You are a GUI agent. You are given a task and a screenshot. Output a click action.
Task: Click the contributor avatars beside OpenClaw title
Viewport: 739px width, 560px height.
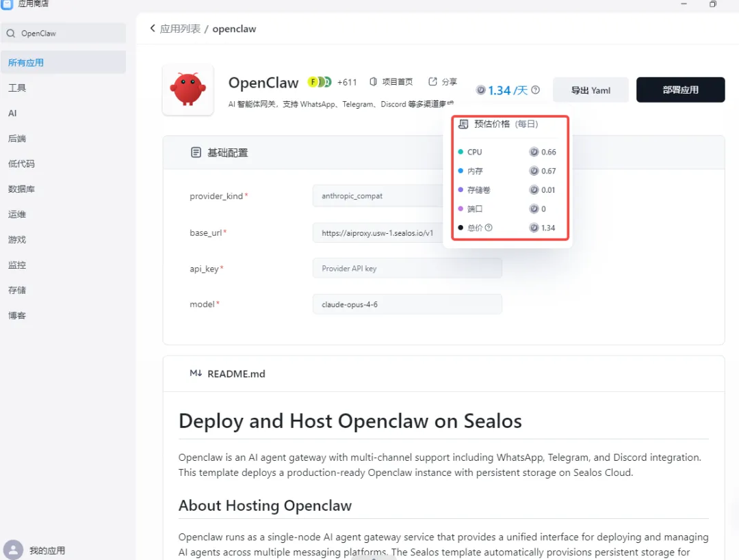coord(320,82)
